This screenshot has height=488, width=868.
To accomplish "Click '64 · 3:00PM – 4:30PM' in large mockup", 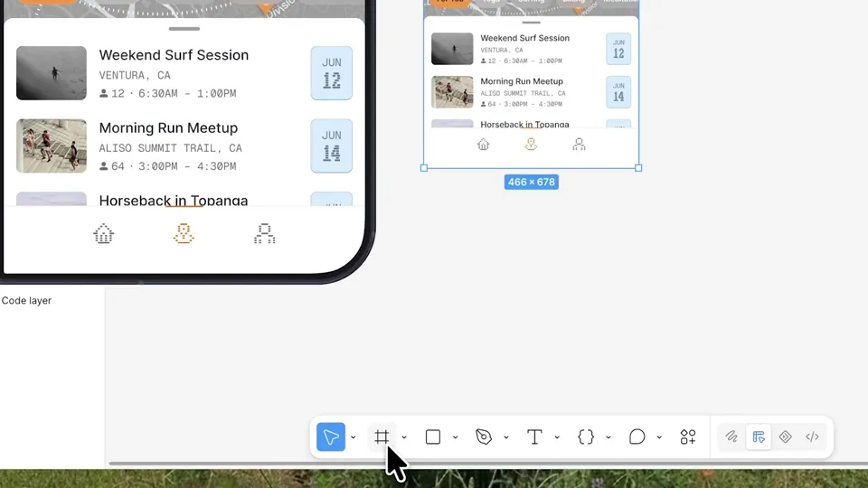I will tap(174, 166).
